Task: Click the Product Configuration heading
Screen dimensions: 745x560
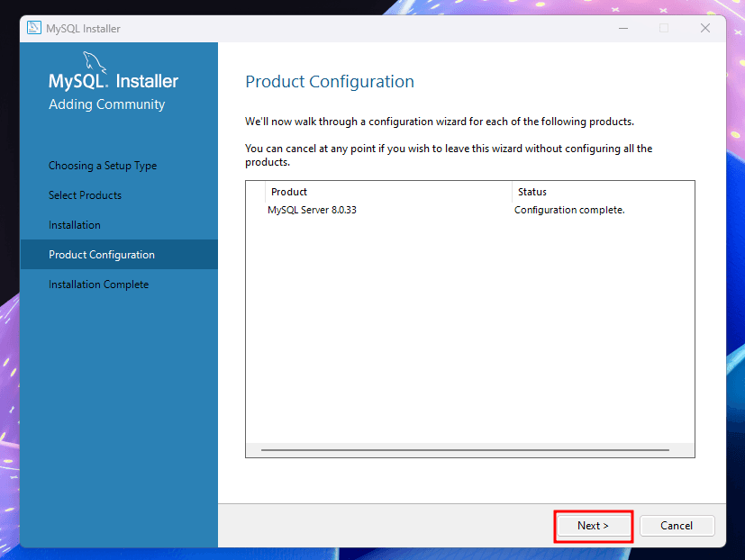Action: pos(330,82)
